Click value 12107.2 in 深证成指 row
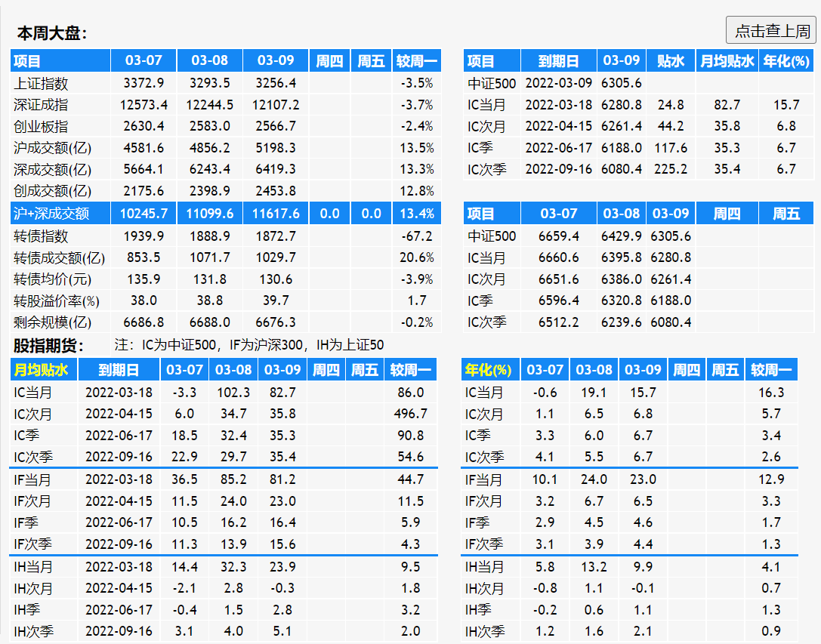 (x=276, y=105)
